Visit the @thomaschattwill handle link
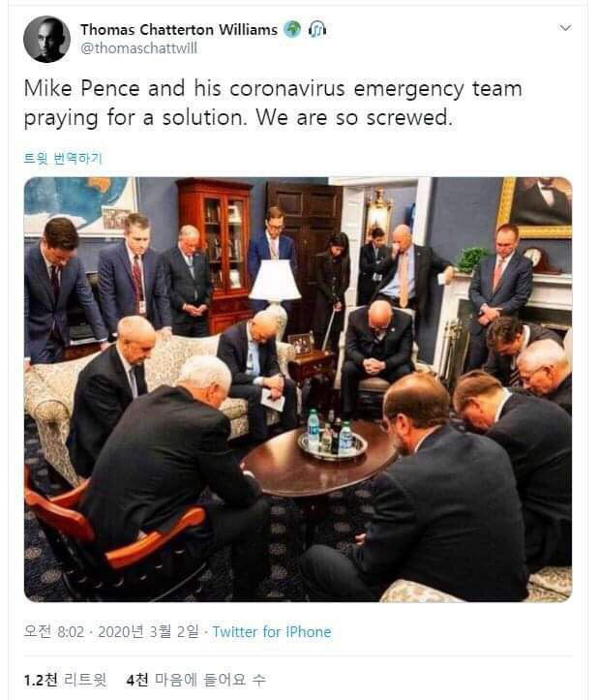598x700 pixels. (x=138, y=47)
